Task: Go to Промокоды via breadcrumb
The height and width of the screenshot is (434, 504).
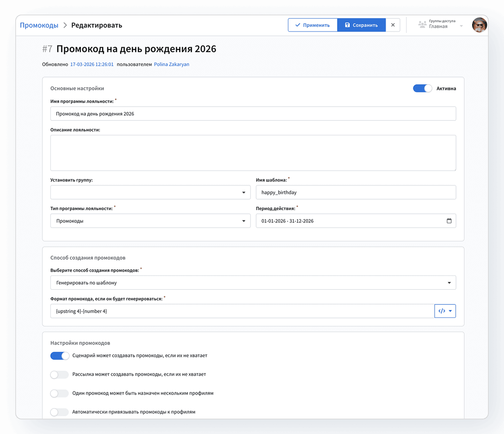Action: [39, 25]
